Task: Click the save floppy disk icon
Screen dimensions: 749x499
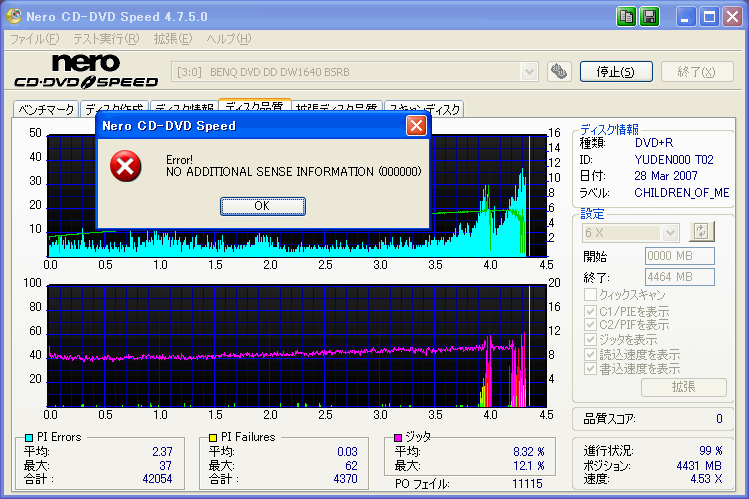Action: pyautogui.click(x=649, y=17)
